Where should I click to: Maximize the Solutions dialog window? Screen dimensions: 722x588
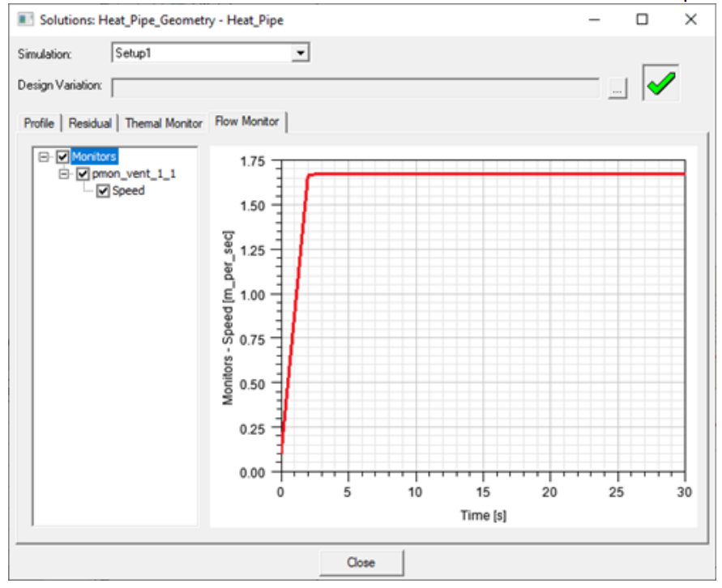(x=642, y=19)
